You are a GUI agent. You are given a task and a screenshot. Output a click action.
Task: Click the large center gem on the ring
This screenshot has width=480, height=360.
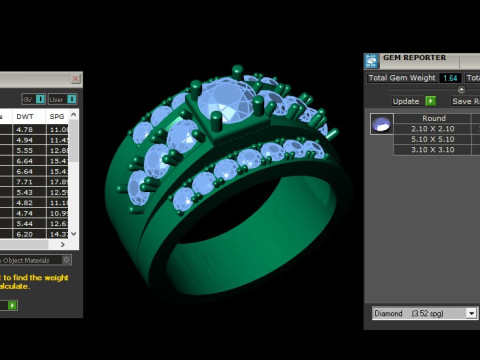tap(227, 100)
